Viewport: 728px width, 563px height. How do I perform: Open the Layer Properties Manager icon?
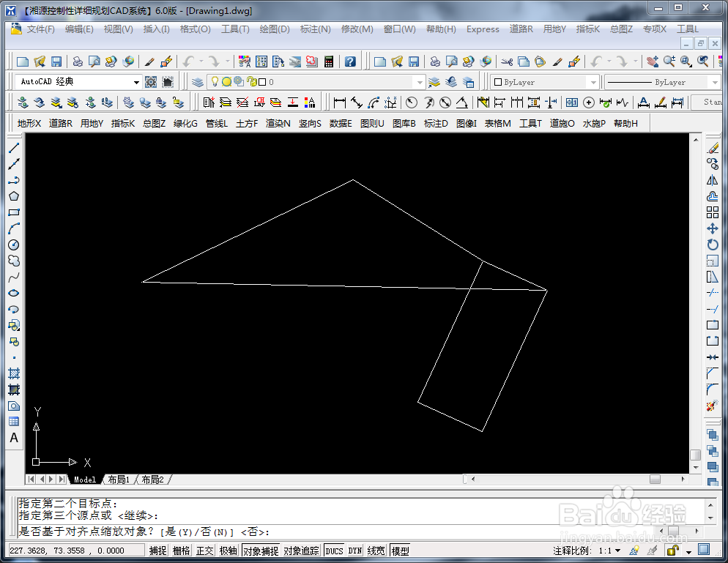[198, 82]
